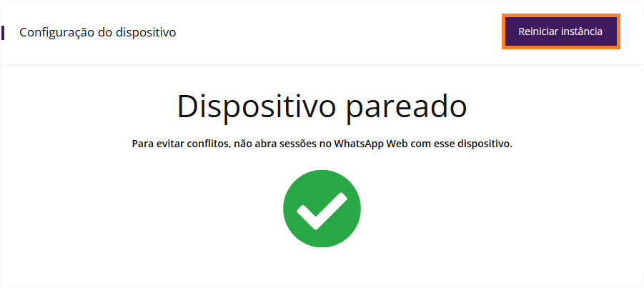The height and width of the screenshot is (288, 644).
Task: Click the green success checkmark circle
Action: pyautogui.click(x=322, y=209)
